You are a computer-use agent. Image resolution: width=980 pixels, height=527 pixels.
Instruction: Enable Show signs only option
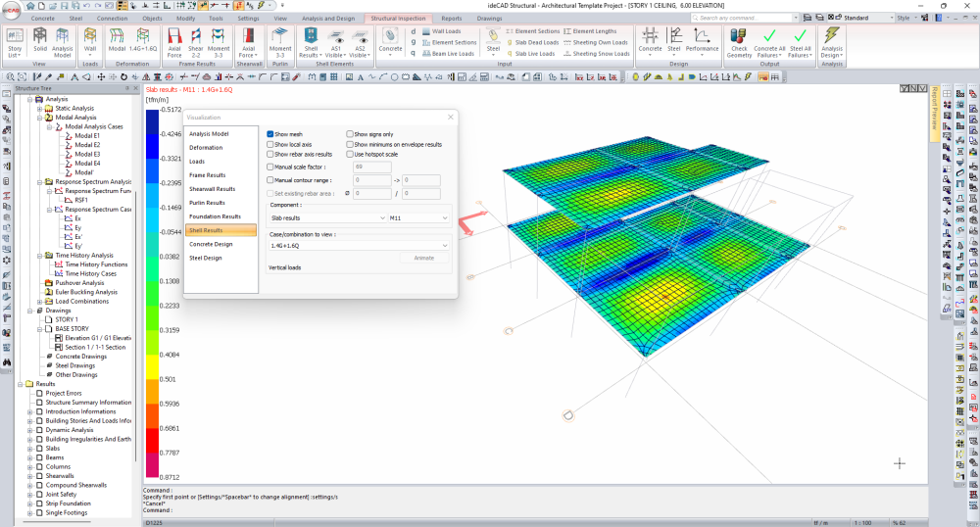[350, 133]
